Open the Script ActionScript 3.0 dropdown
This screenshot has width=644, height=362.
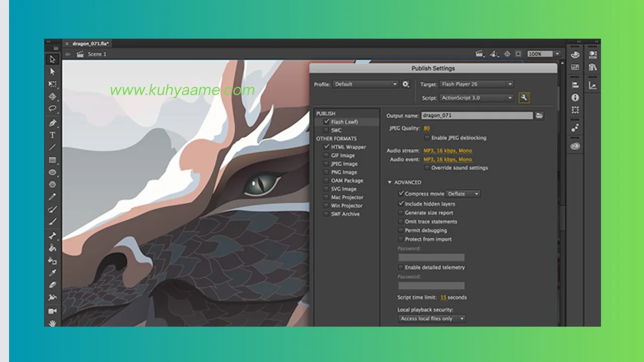(x=476, y=98)
